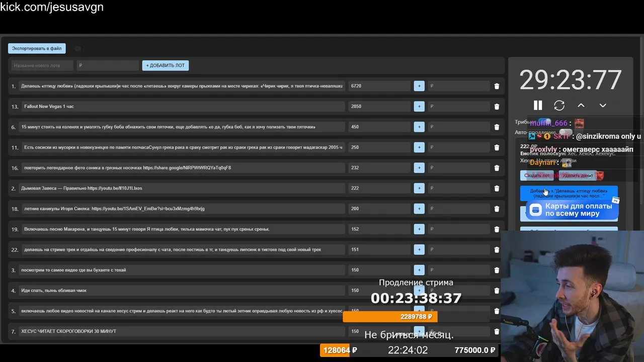
Task: Delete the летние каникулы Игоря Синяка lot
Action: [497, 209]
